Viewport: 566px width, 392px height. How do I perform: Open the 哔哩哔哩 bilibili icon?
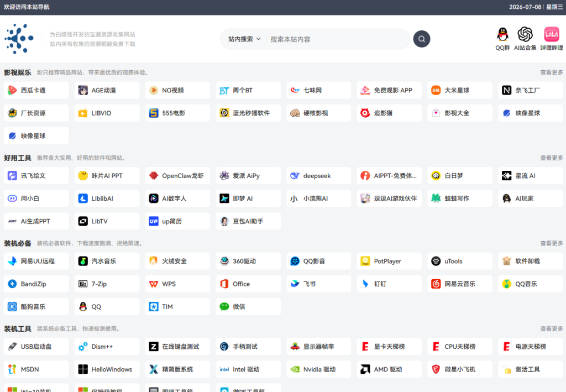(x=552, y=34)
